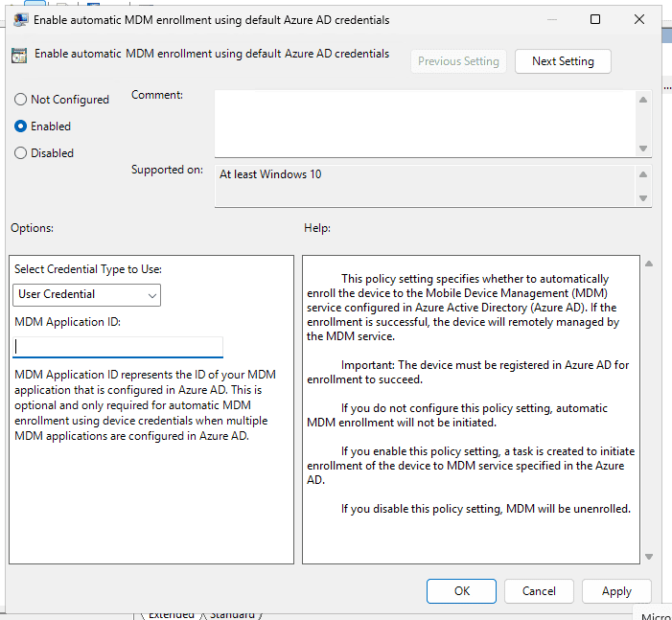Click the title bar window icon
This screenshot has height=620, width=672.
coord(20,20)
